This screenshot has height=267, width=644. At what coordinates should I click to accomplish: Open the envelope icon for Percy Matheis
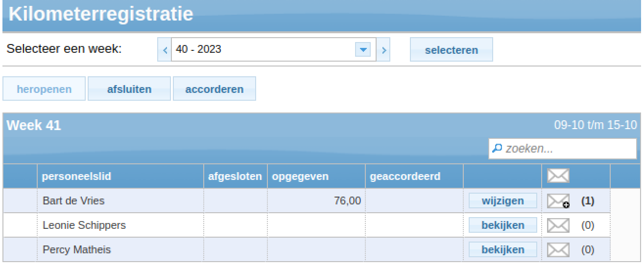[558, 250]
